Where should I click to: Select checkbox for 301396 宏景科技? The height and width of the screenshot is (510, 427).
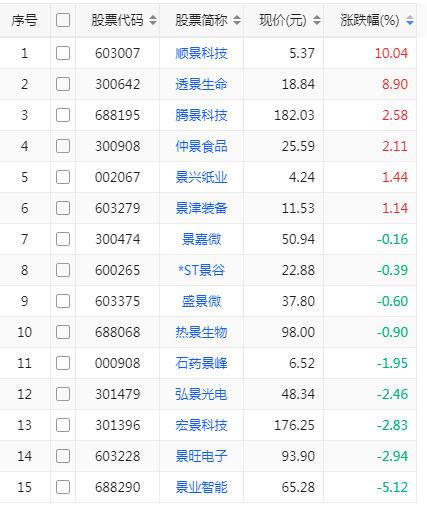tap(63, 425)
